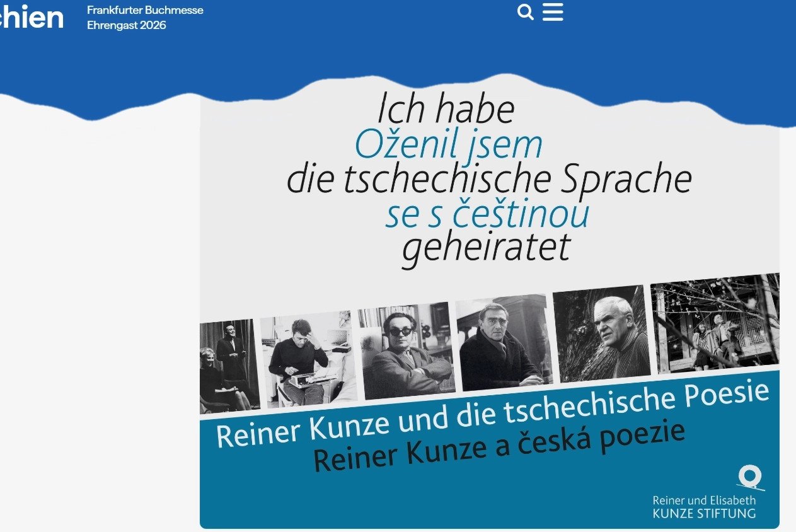Click the photo of white-haired man by tree
The height and width of the screenshot is (532, 796).
(x=601, y=333)
